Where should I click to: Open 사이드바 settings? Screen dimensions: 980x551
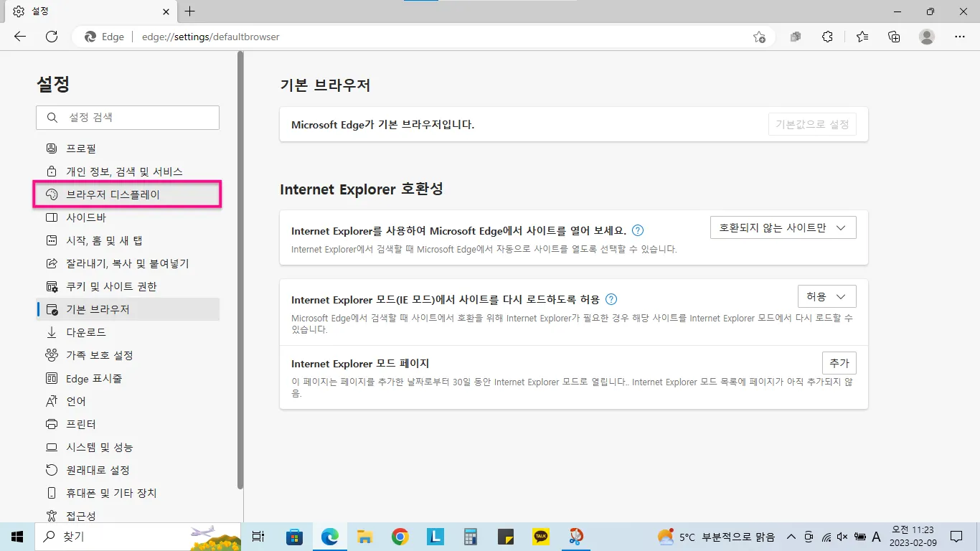coord(128,217)
